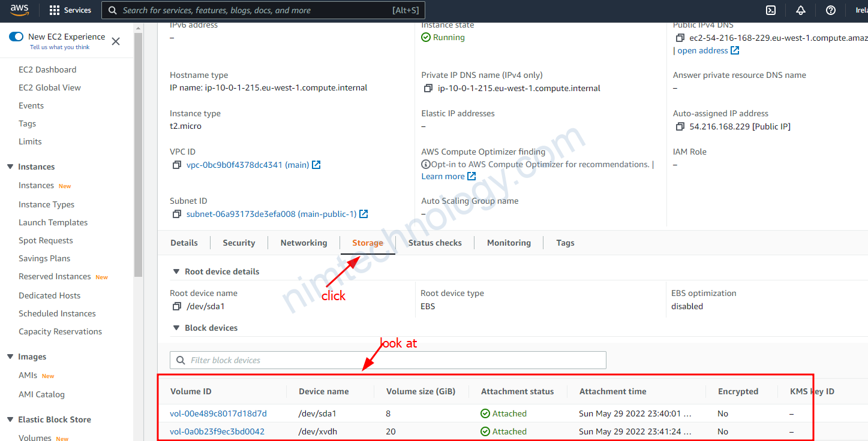The width and height of the screenshot is (868, 441).
Task: Open Scheduled Instances in sidebar
Action: pos(57,313)
